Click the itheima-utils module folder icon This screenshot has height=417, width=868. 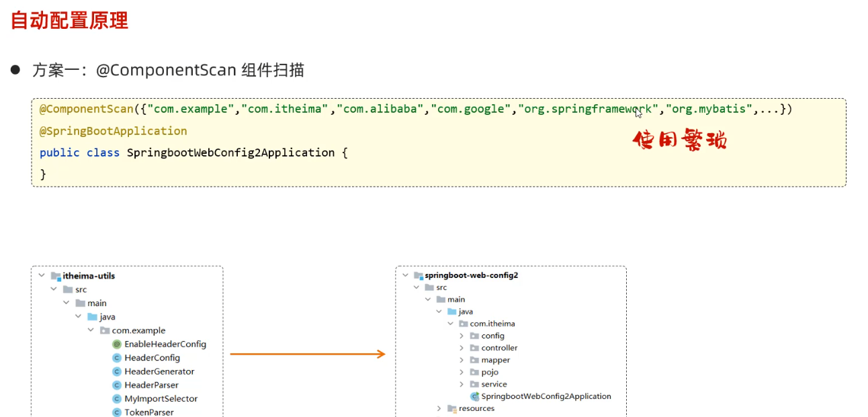pos(56,276)
